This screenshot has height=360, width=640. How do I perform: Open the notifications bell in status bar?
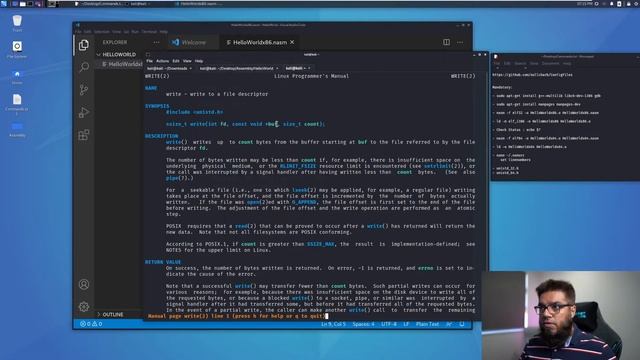(462, 324)
